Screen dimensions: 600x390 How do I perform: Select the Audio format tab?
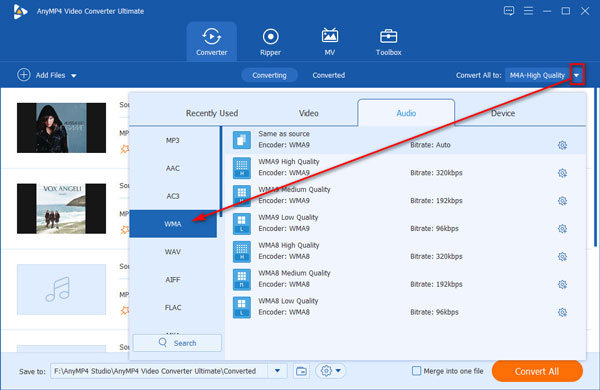406,113
